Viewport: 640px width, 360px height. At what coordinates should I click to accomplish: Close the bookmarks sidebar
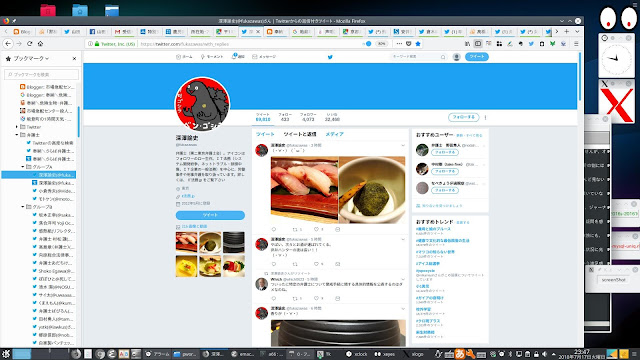tap(74, 58)
